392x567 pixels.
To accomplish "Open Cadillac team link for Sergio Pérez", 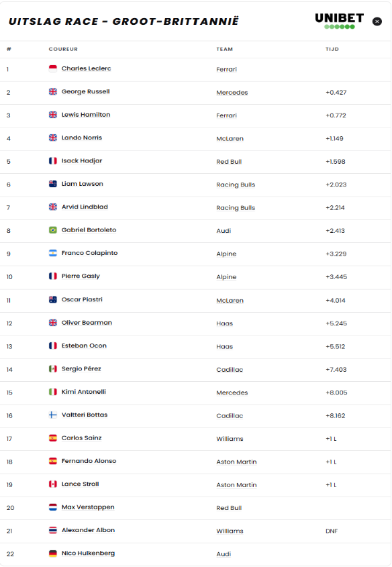I will pos(230,370).
